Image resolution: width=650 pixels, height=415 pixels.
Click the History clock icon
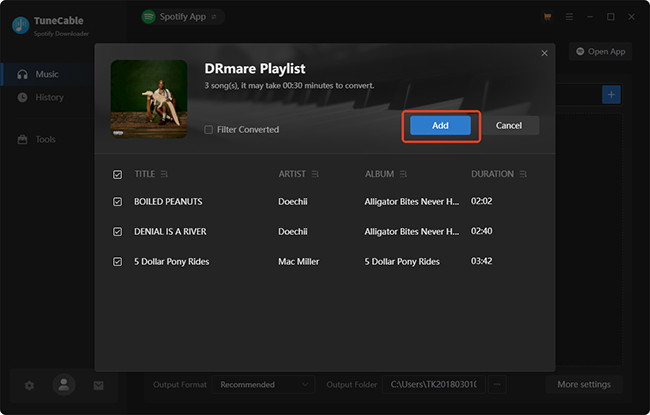pyautogui.click(x=22, y=97)
